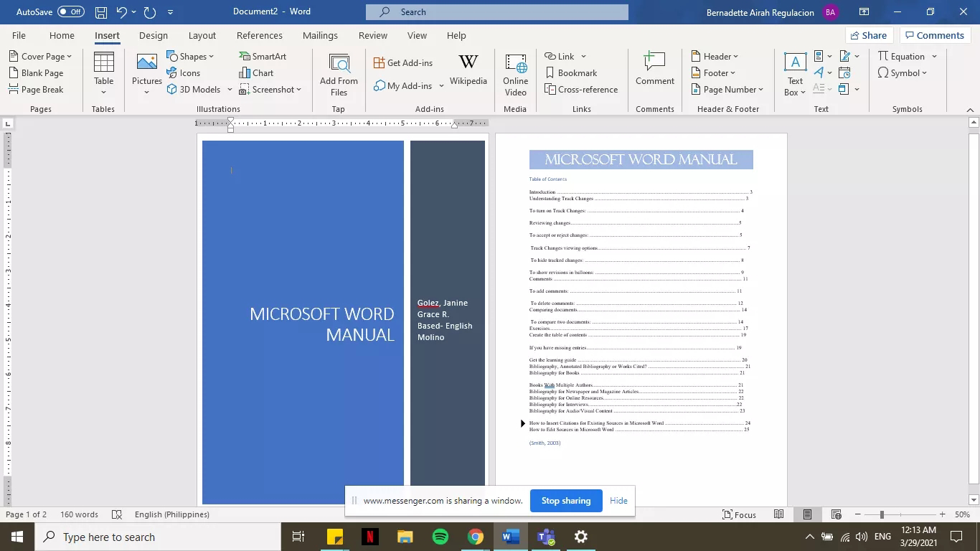Image resolution: width=980 pixels, height=551 pixels.
Task: Insert Icons from the Illustrations group
Action: pos(184,72)
